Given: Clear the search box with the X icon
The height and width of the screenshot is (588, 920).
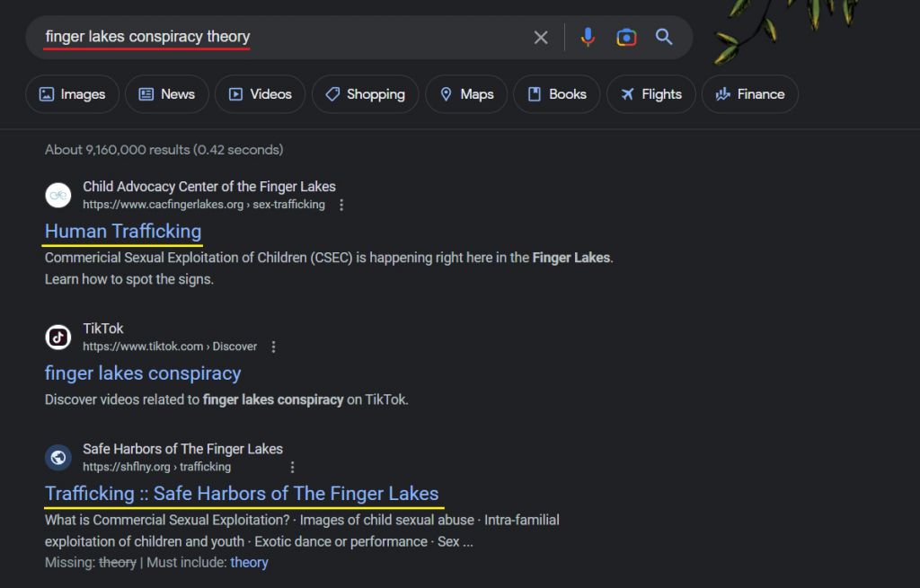Looking at the screenshot, I should click(x=540, y=38).
